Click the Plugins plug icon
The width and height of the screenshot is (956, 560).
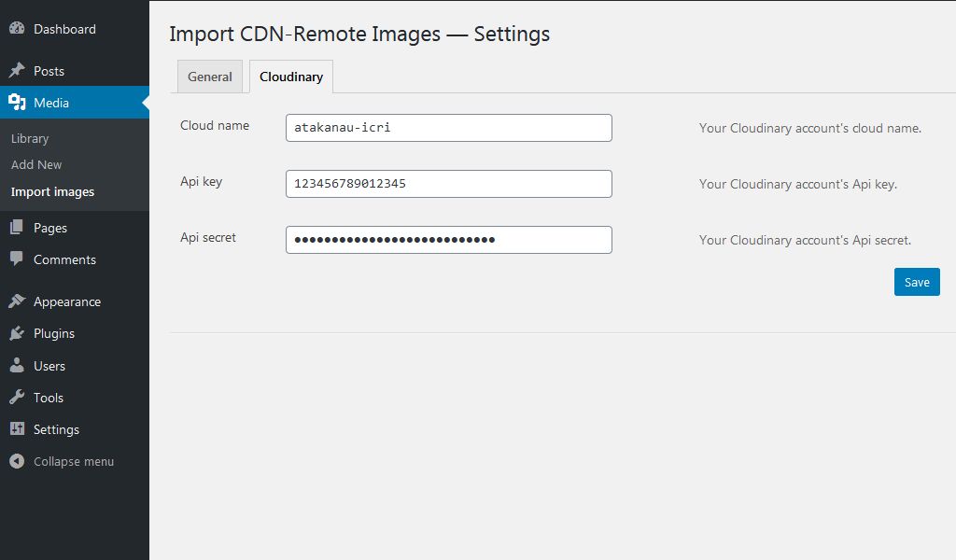pyautogui.click(x=17, y=333)
